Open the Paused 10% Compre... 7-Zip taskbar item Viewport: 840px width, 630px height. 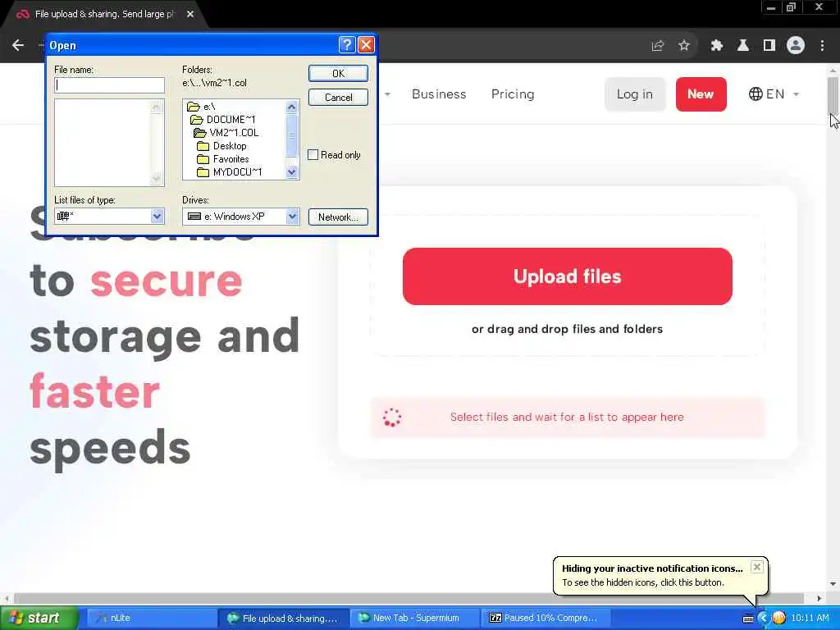point(546,618)
